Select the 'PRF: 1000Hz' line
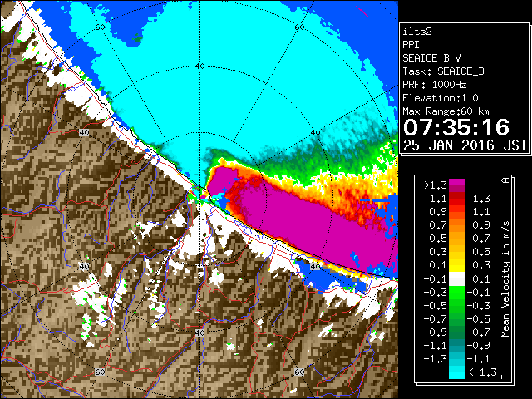This screenshot has width=532, height=399. 435,85
